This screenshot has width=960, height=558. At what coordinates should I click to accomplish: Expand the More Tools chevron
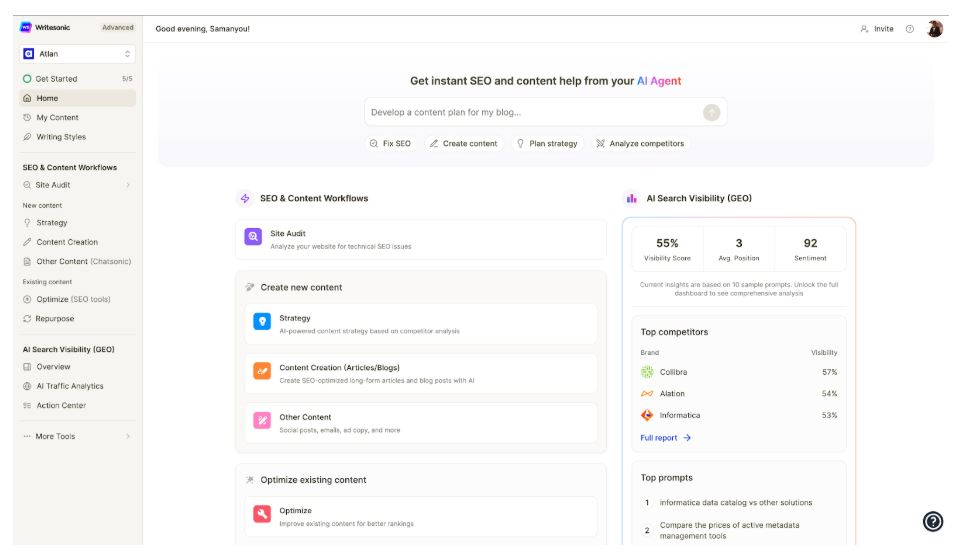coord(128,436)
